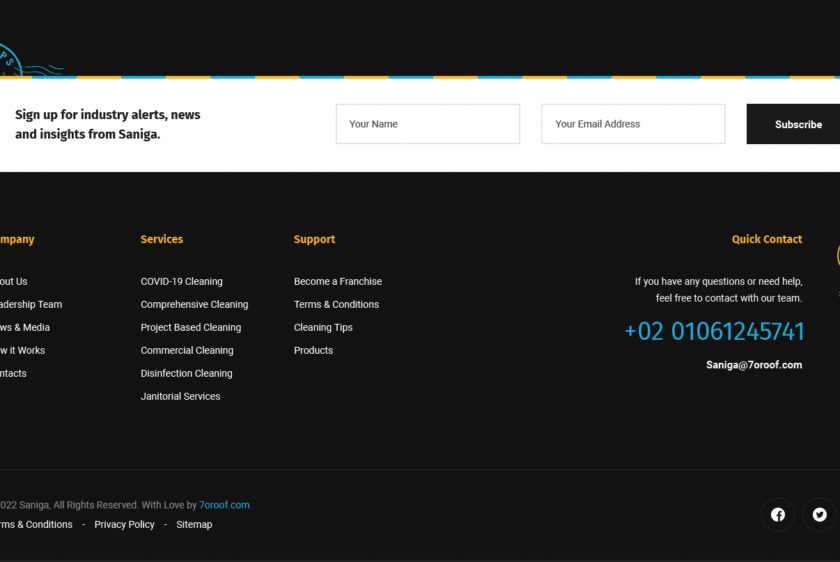Screen dimensions: 840x562
Task: Open Janitorial Services link
Action: (181, 396)
